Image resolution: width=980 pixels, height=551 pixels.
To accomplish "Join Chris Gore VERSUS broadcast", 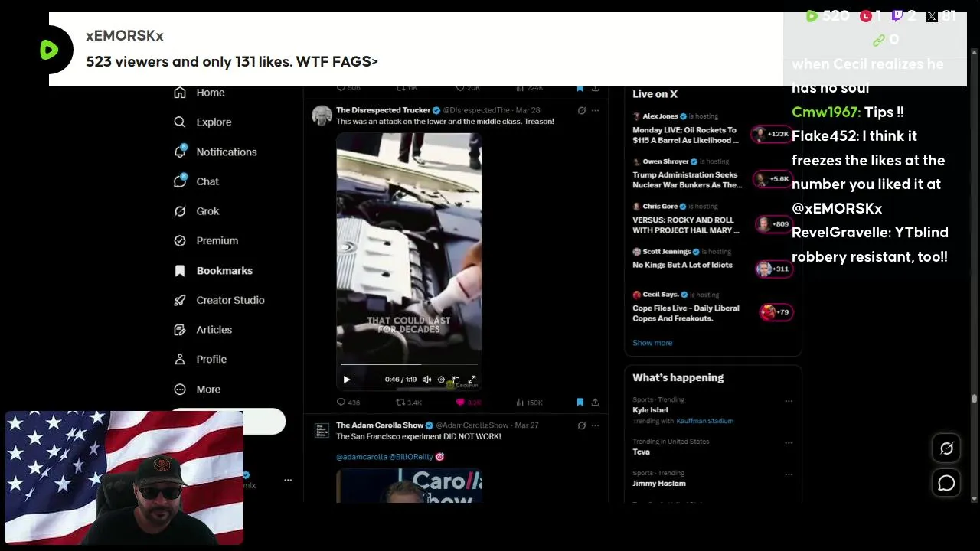I will click(x=712, y=220).
